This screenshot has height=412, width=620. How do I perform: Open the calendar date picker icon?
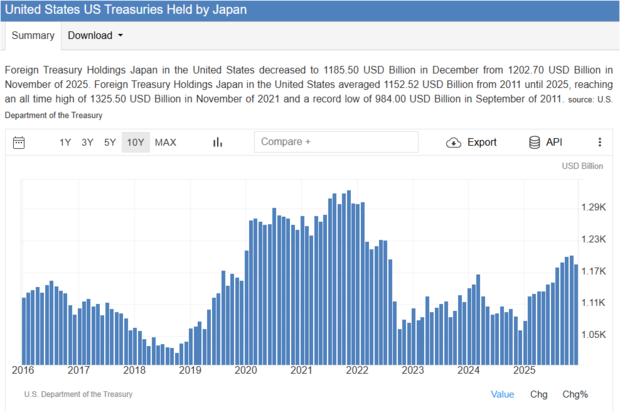click(x=18, y=142)
